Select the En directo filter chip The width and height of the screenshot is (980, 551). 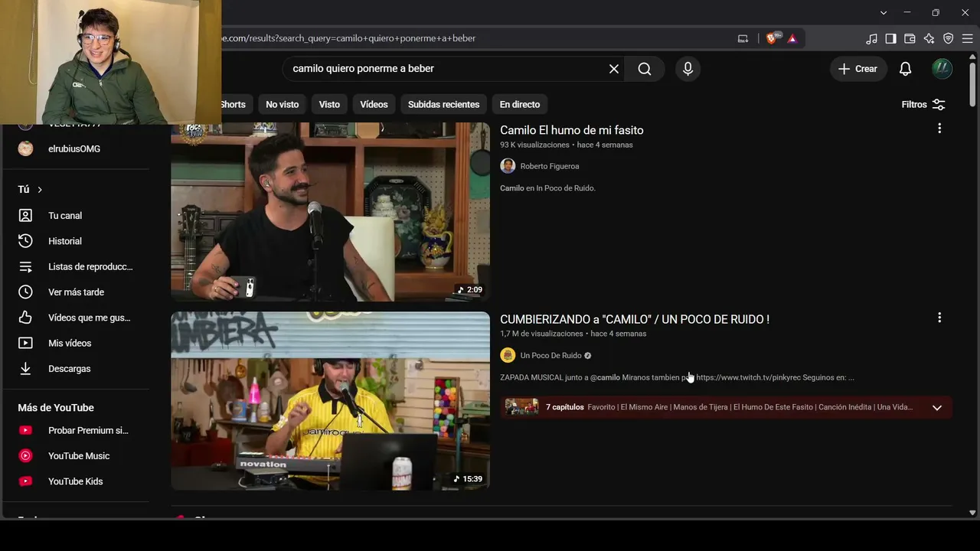click(x=520, y=104)
